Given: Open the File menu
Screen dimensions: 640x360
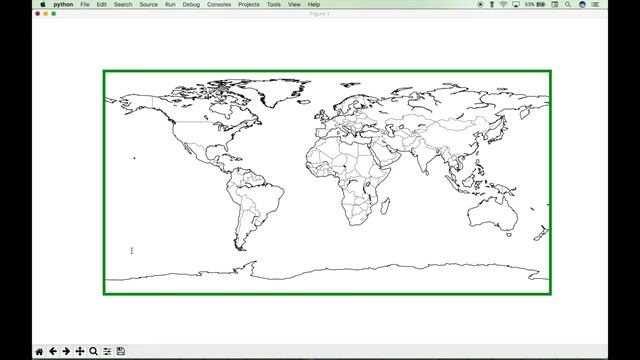Looking at the screenshot, I should pos(85,4).
